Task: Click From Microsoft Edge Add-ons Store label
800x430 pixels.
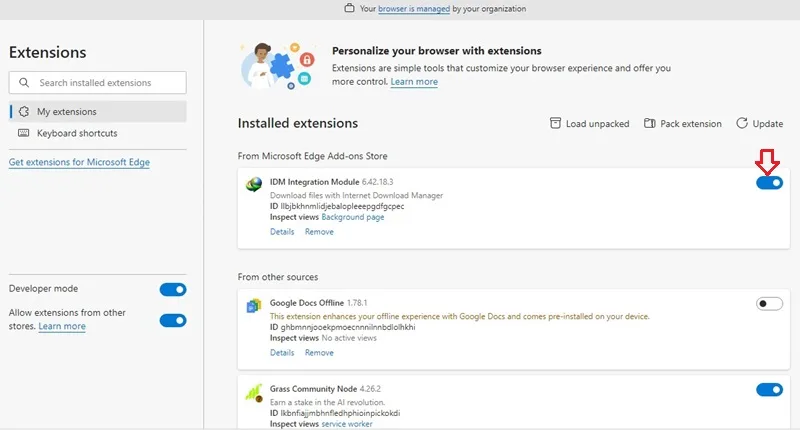Action: [x=312, y=156]
